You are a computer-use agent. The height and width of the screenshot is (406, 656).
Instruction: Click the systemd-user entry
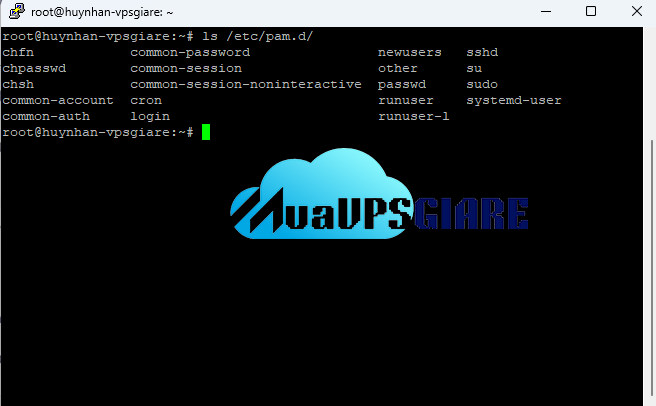coord(514,100)
